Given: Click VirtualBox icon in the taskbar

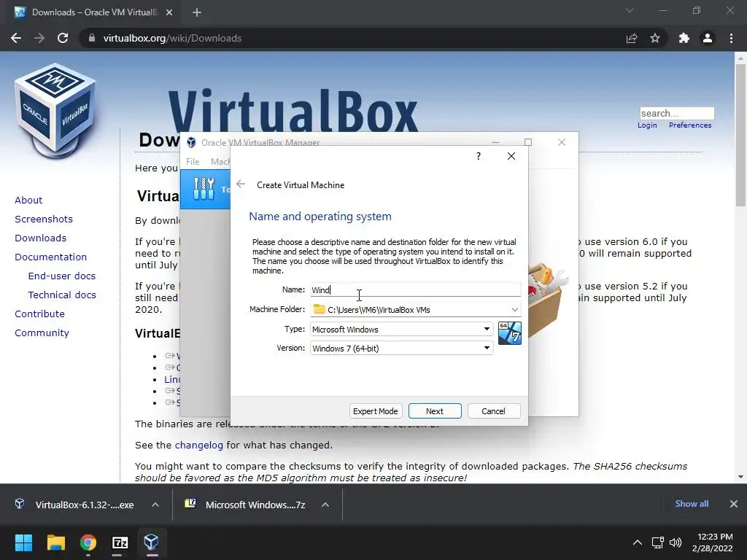Looking at the screenshot, I should (x=152, y=542).
